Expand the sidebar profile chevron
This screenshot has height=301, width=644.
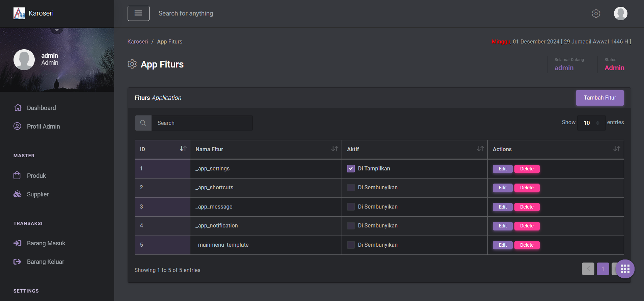tap(57, 30)
